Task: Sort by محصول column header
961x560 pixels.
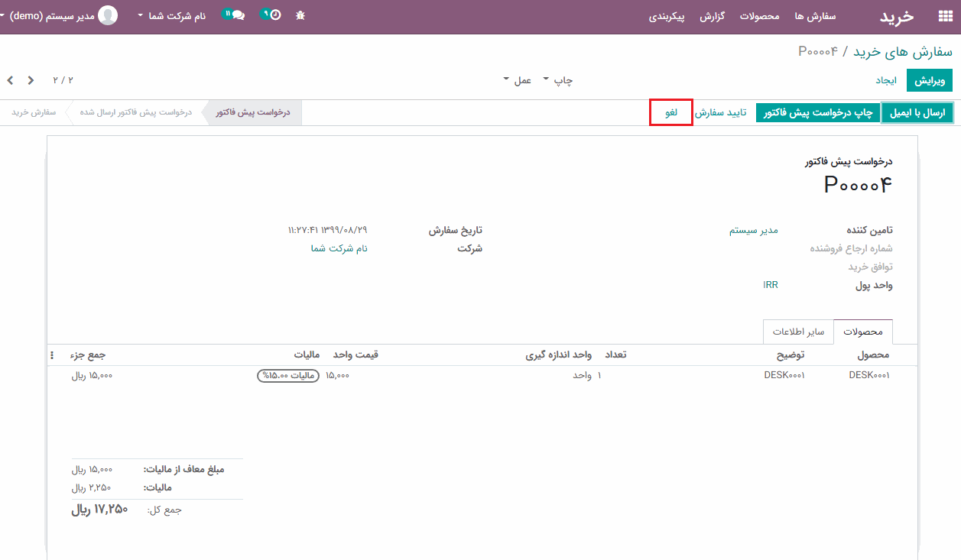Action: pyautogui.click(x=874, y=355)
